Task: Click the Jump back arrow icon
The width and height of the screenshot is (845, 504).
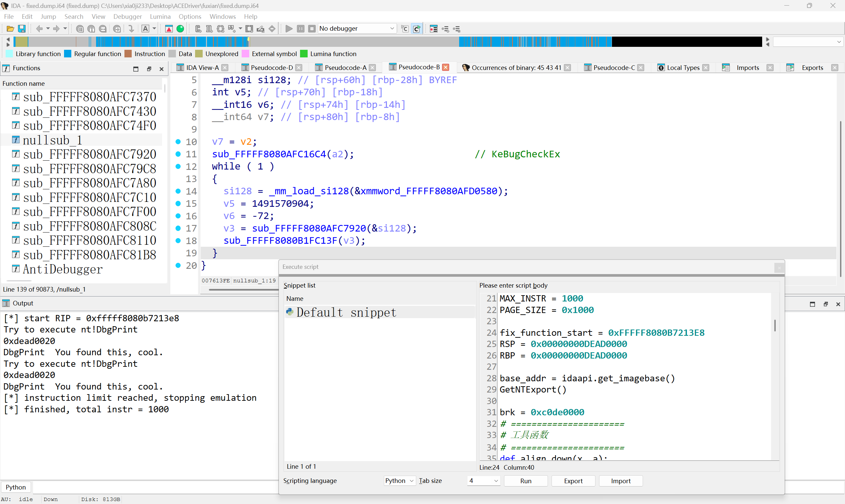Action: coord(39,29)
